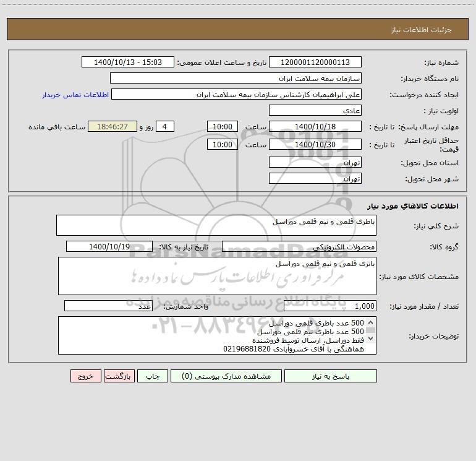The width and height of the screenshot is (476, 461).
Task: Click scroll down arrow in buyer notes box
Action: tap(371, 338)
